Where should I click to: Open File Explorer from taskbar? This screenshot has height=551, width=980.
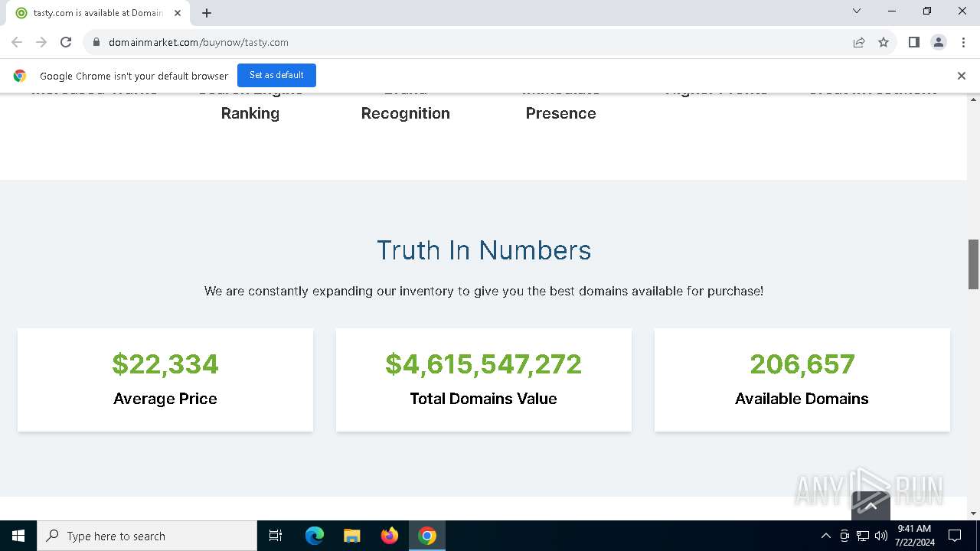(x=352, y=536)
